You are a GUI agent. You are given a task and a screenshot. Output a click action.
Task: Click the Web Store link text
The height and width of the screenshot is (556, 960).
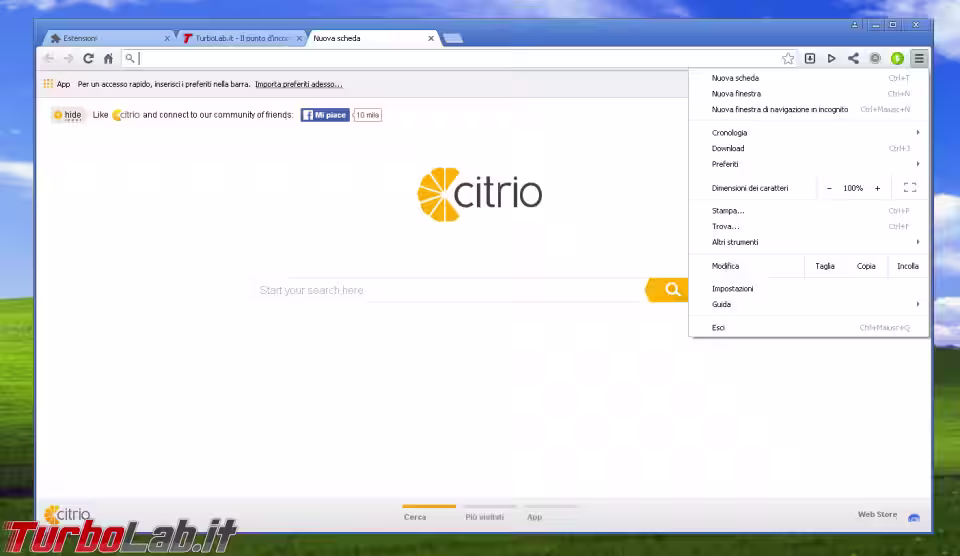click(877, 514)
